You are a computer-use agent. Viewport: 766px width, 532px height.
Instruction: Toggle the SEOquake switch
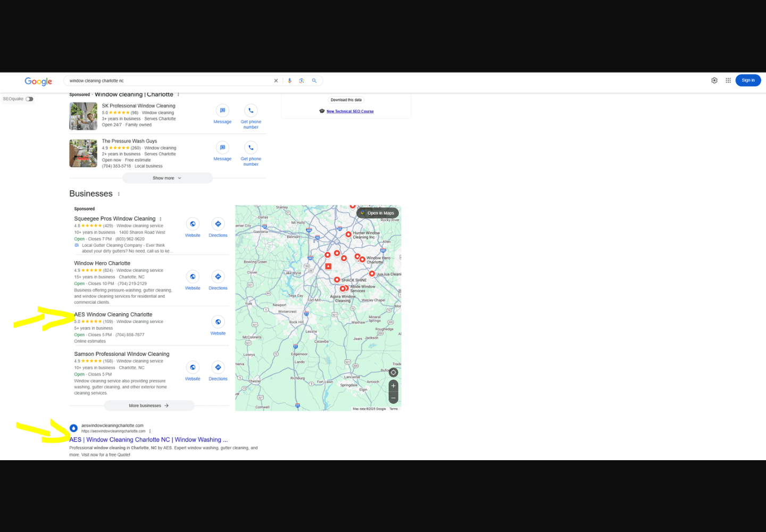[29, 99]
